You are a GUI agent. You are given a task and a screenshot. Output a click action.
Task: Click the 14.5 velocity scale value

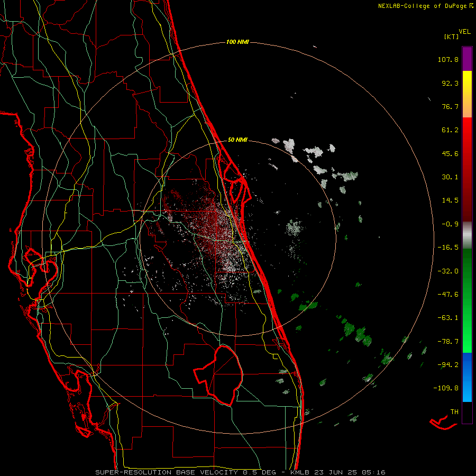(x=450, y=200)
